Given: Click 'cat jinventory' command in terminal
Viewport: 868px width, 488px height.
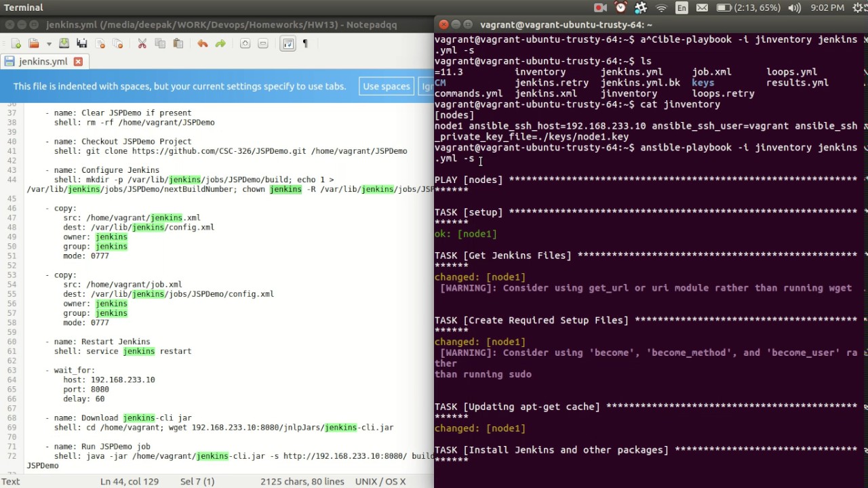Looking at the screenshot, I should [x=680, y=104].
